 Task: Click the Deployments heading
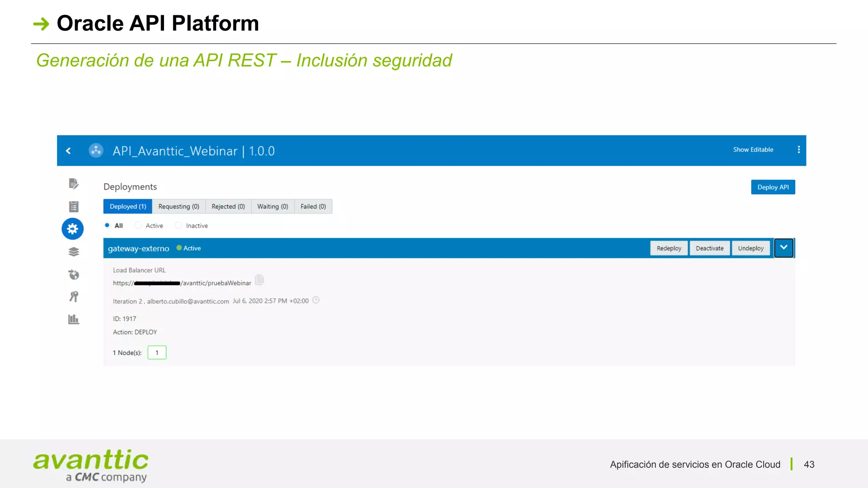[x=130, y=187]
